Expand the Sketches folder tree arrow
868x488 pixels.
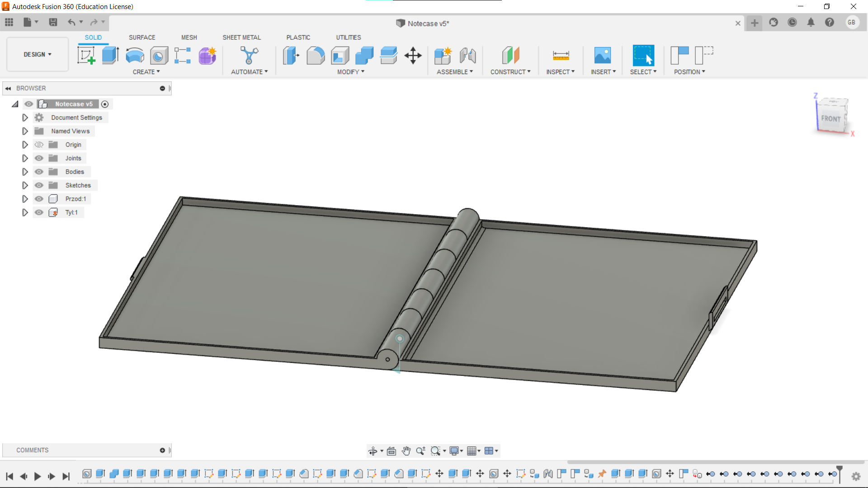click(25, 185)
